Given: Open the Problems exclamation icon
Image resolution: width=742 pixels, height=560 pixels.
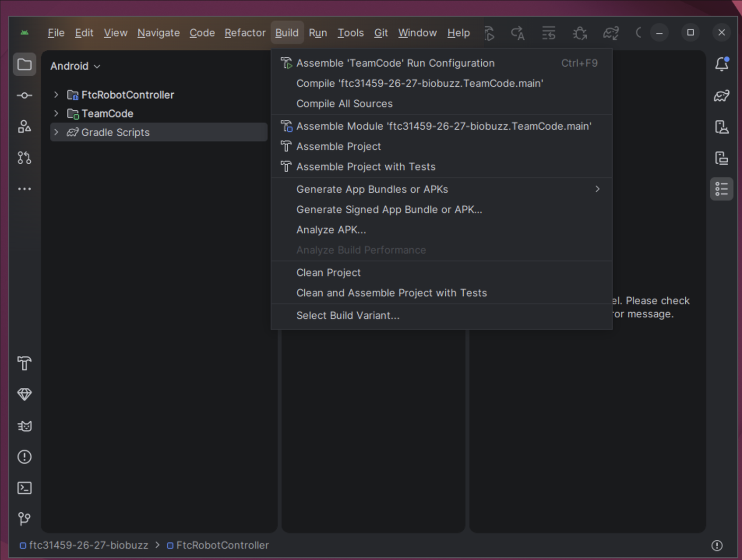Looking at the screenshot, I should (24, 457).
